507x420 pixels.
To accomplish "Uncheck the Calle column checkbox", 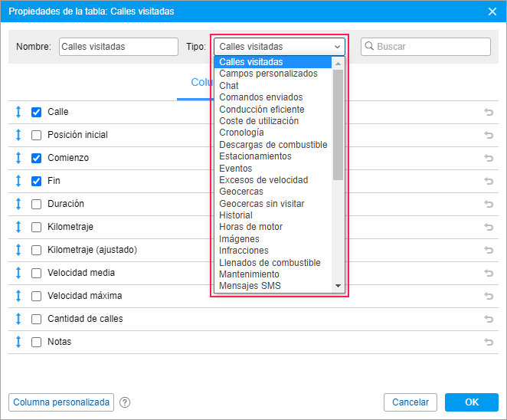I will (x=36, y=112).
